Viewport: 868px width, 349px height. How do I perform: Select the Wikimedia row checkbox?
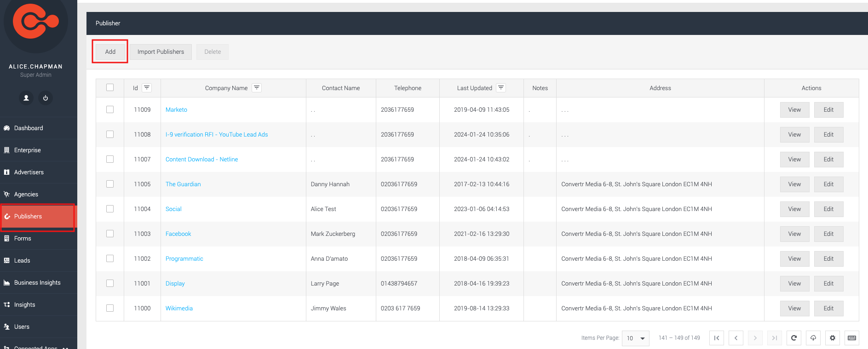point(110,308)
